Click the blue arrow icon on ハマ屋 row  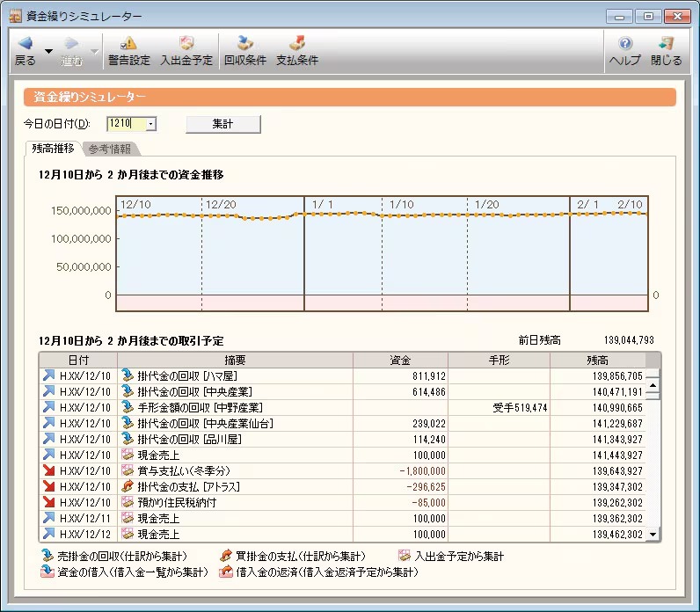(x=48, y=375)
